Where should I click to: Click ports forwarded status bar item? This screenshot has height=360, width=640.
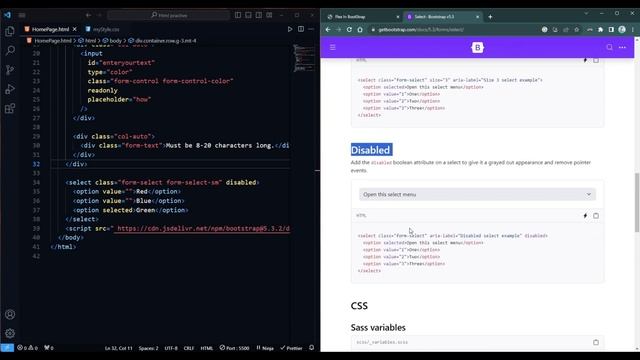coord(49,348)
